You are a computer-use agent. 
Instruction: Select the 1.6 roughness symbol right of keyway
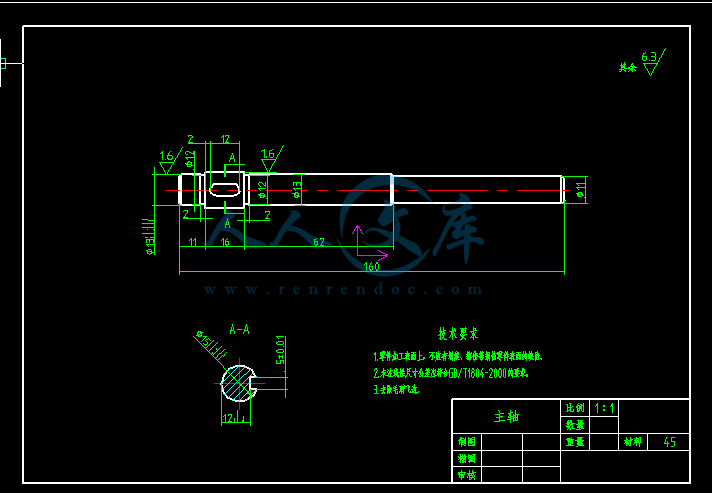pos(268,156)
